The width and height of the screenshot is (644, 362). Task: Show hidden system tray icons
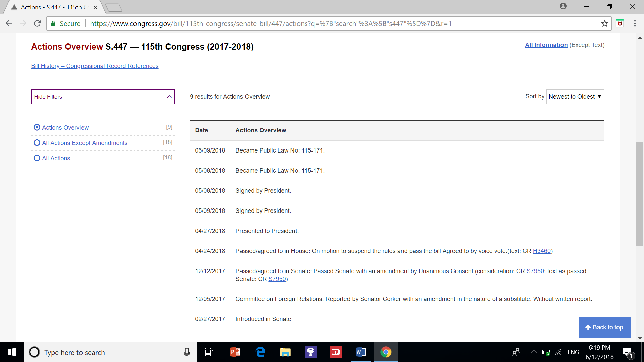coord(534,352)
